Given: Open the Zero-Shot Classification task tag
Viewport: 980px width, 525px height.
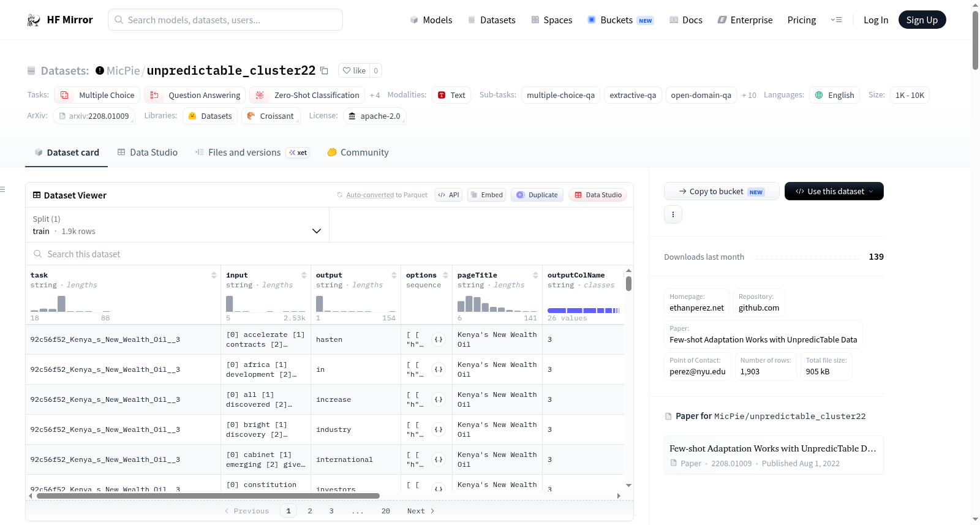Looking at the screenshot, I should [307, 95].
